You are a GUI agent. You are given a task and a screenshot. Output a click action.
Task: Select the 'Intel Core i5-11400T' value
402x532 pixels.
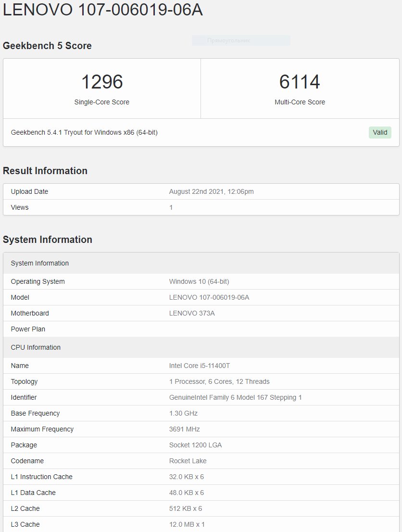[200, 366]
